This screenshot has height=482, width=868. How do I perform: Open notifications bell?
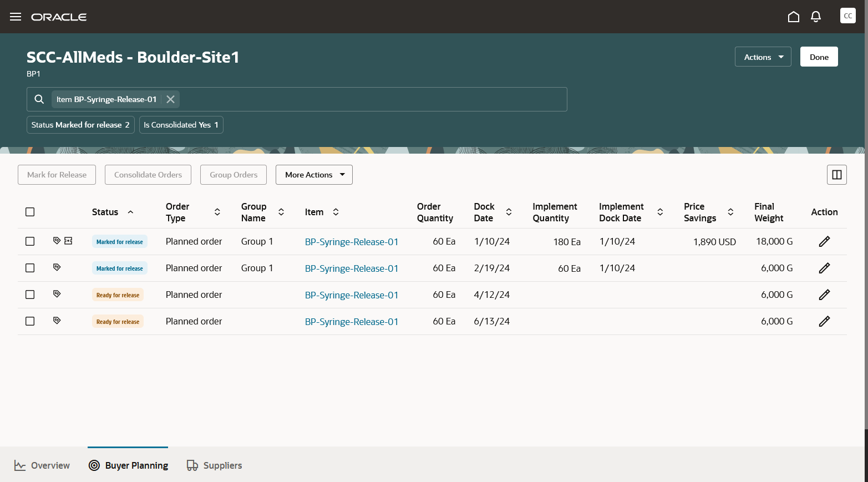pos(816,17)
